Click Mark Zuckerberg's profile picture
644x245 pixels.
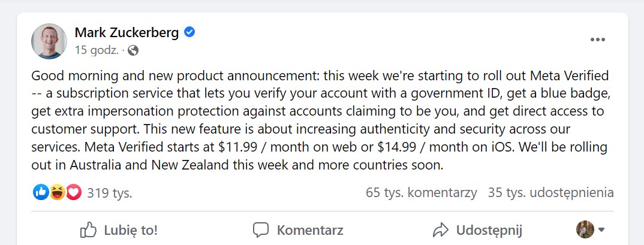(49, 41)
